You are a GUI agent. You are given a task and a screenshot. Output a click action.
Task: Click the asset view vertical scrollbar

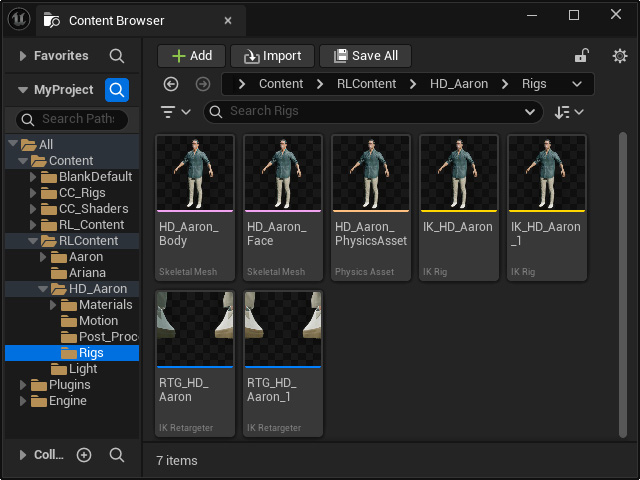click(622, 284)
